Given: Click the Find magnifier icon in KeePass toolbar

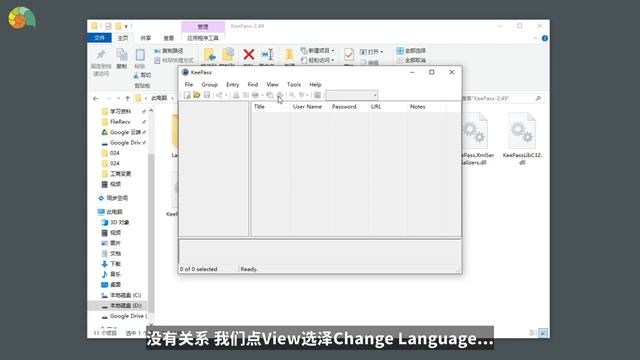Looking at the screenshot, I should click(292, 95).
